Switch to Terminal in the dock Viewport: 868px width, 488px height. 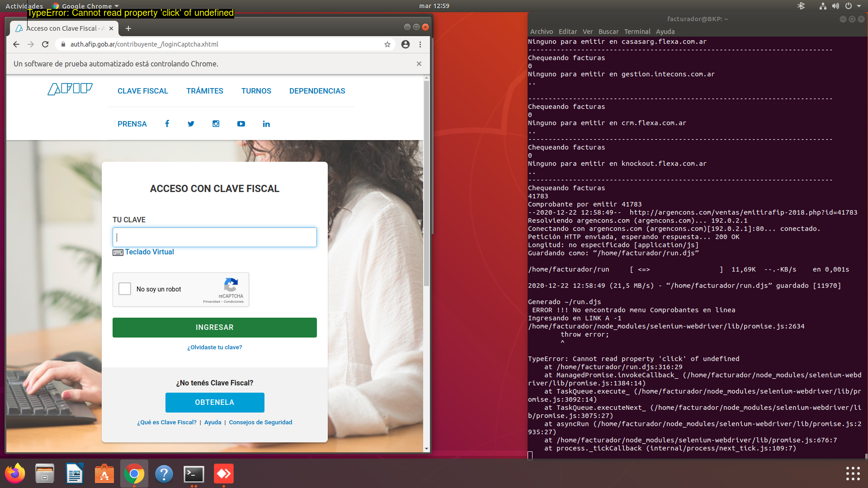(194, 474)
